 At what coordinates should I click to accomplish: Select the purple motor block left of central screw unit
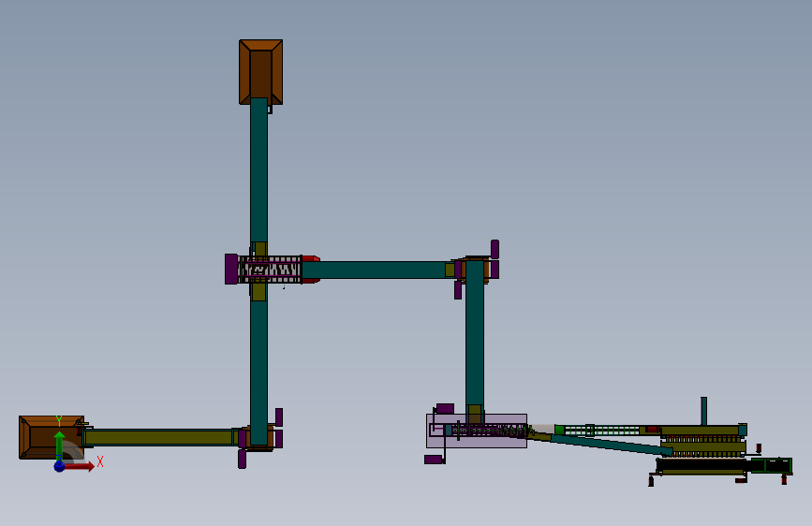[x=231, y=270]
